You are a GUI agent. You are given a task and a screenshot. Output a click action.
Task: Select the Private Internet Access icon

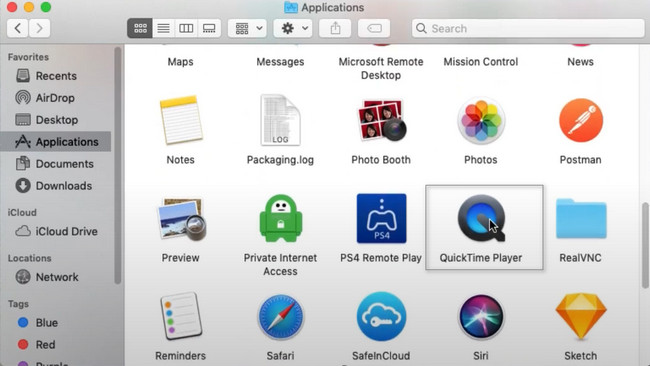click(x=281, y=218)
